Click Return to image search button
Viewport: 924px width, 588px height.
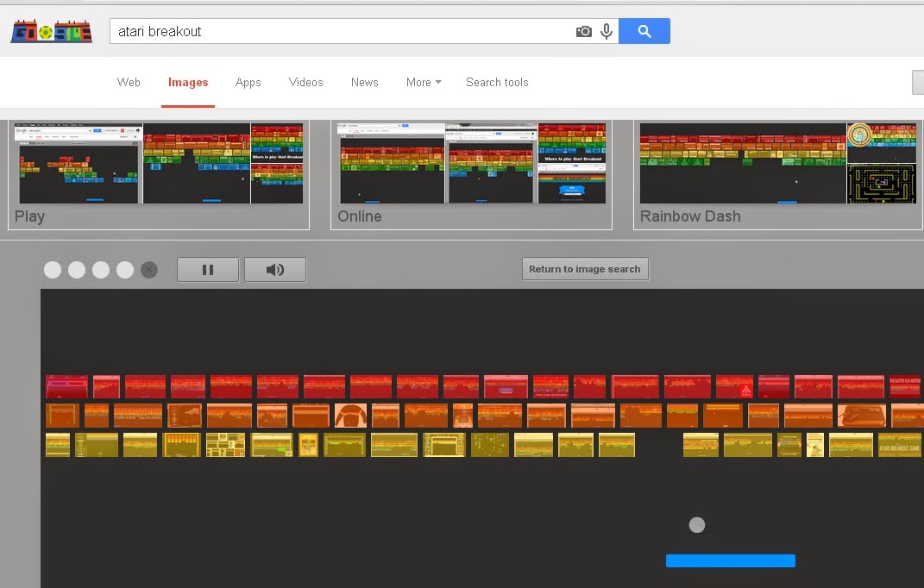[x=584, y=269]
